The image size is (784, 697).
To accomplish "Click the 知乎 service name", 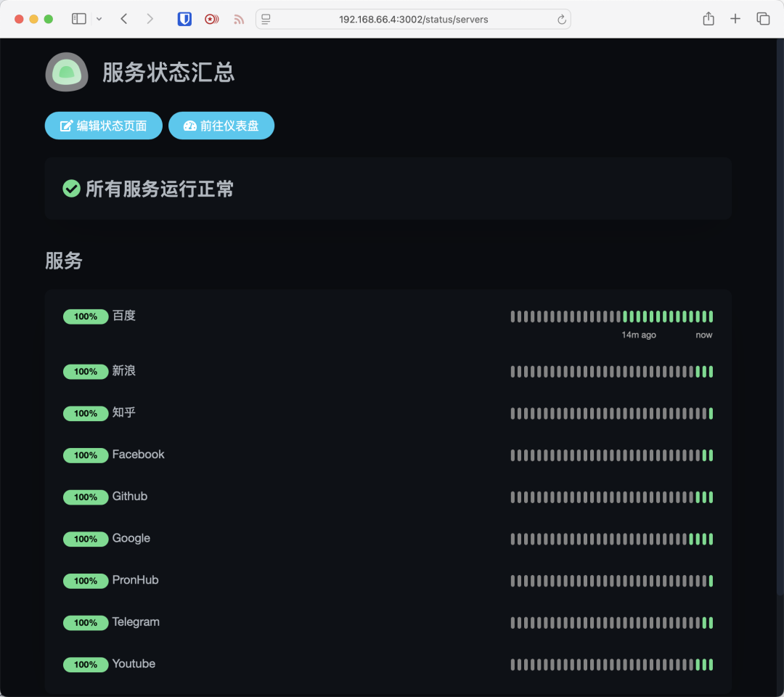I will point(124,412).
